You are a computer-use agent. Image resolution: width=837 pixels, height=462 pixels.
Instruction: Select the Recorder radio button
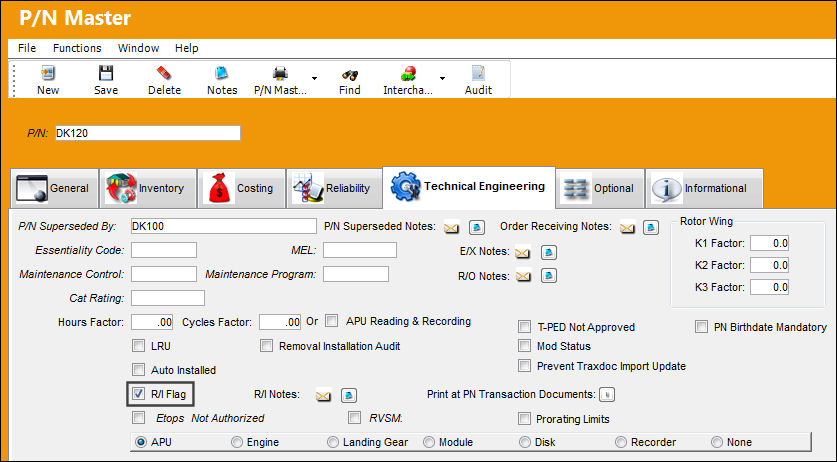[620, 442]
